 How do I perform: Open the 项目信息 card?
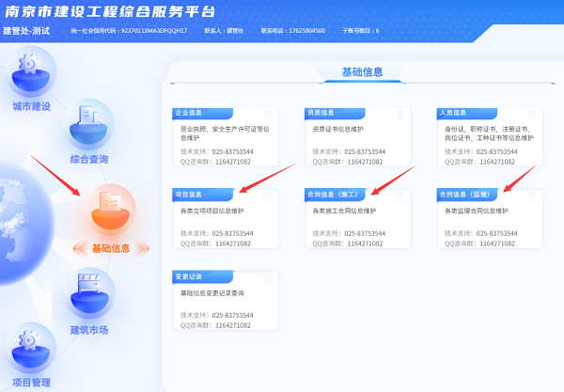(226, 220)
